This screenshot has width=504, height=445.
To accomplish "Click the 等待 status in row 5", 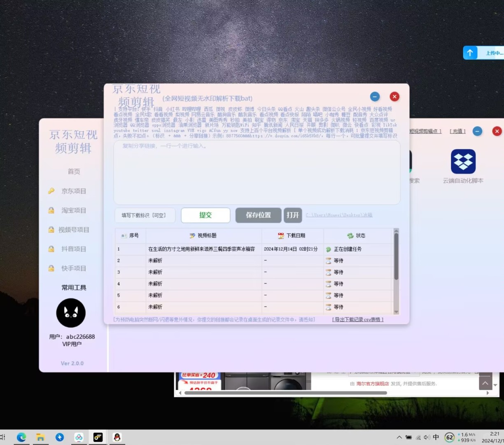I will [338, 295].
